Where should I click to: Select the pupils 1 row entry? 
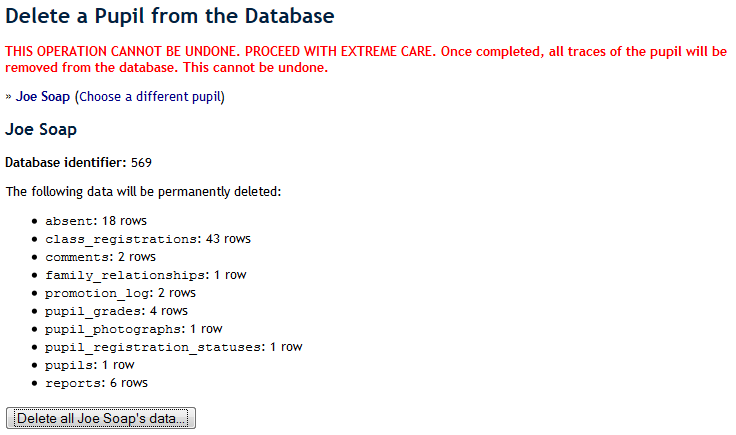tap(89, 365)
